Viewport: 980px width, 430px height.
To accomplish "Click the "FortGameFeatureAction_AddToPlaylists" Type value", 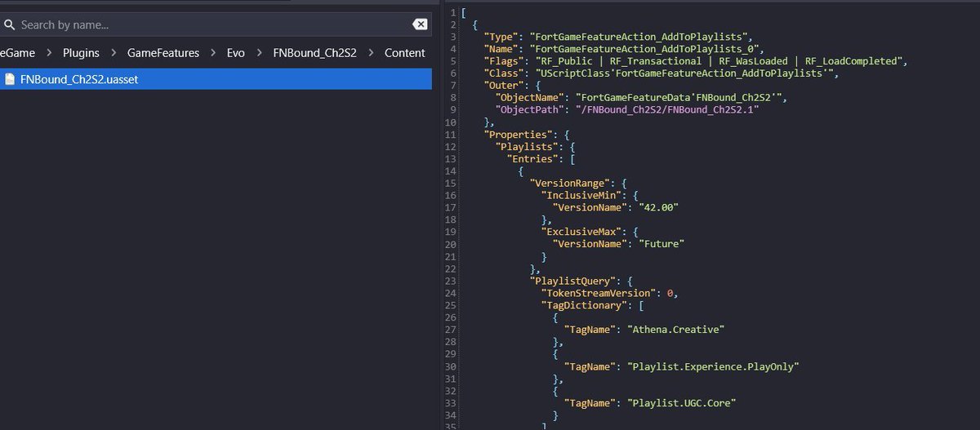I will 639,37.
